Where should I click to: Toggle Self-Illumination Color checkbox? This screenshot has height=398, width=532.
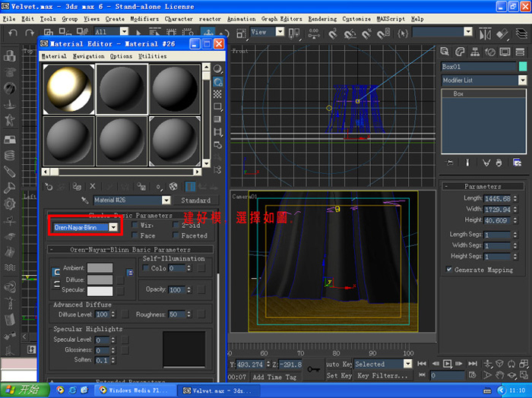point(146,268)
